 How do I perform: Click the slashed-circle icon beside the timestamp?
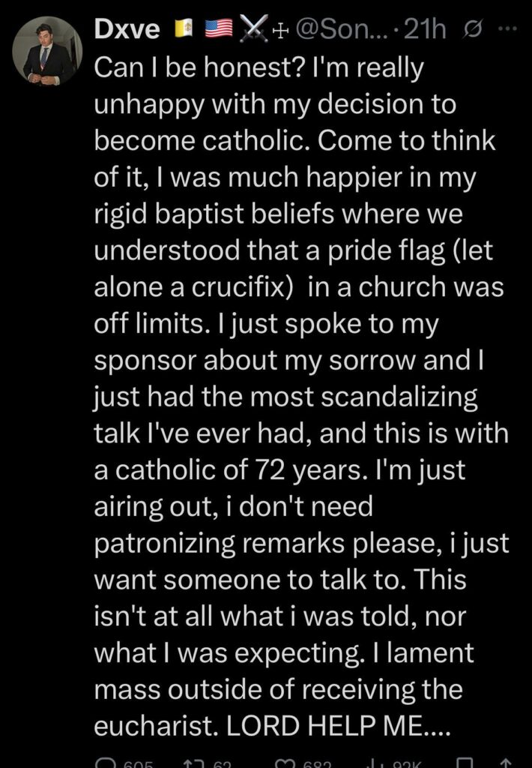474,29
